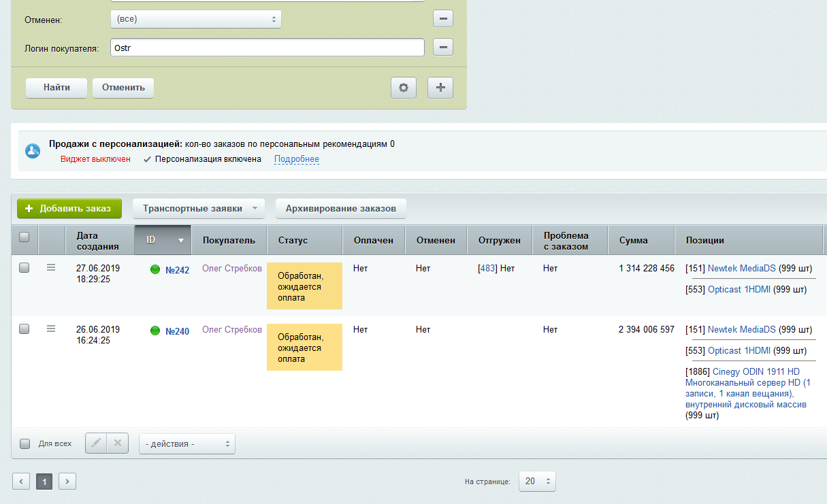
Task: Click the pencil edit icon below table
Action: point(96,443)
